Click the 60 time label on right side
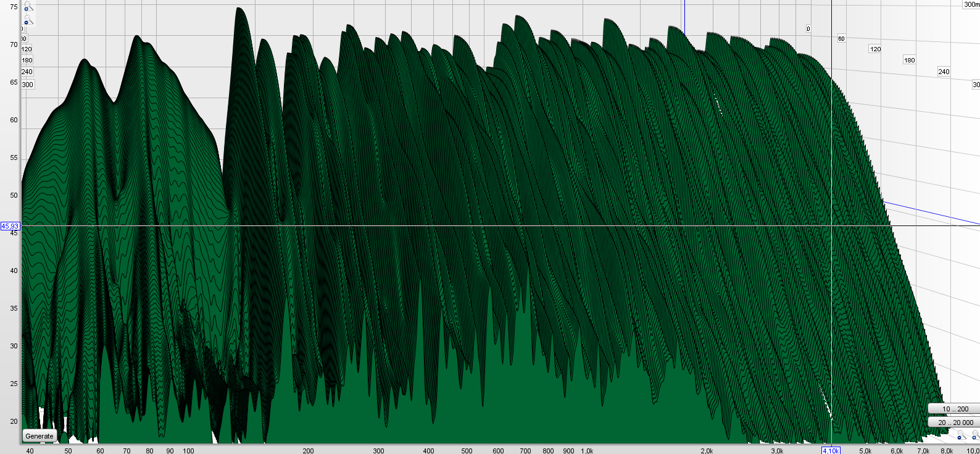Viewport: 980px width, 454px height. [841, 38]
